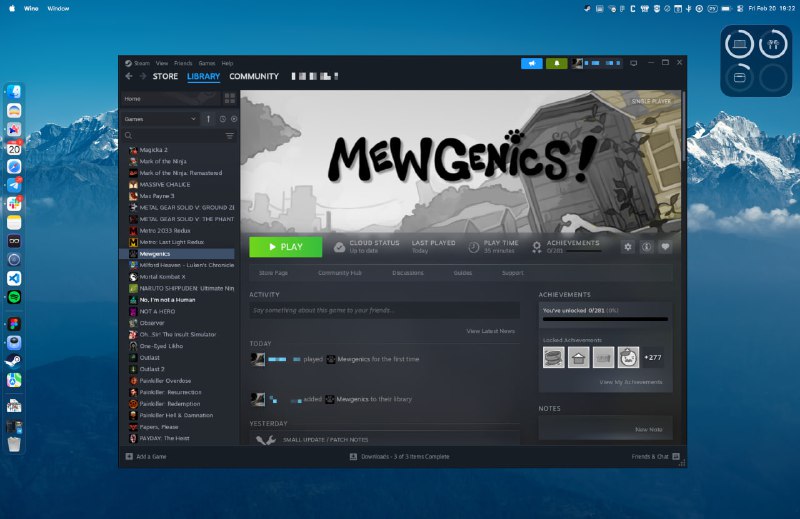Toggle the ready-to-play filter icon
Image resolution: width=800 pixels, height=519 pixels.
pos(234,119)
